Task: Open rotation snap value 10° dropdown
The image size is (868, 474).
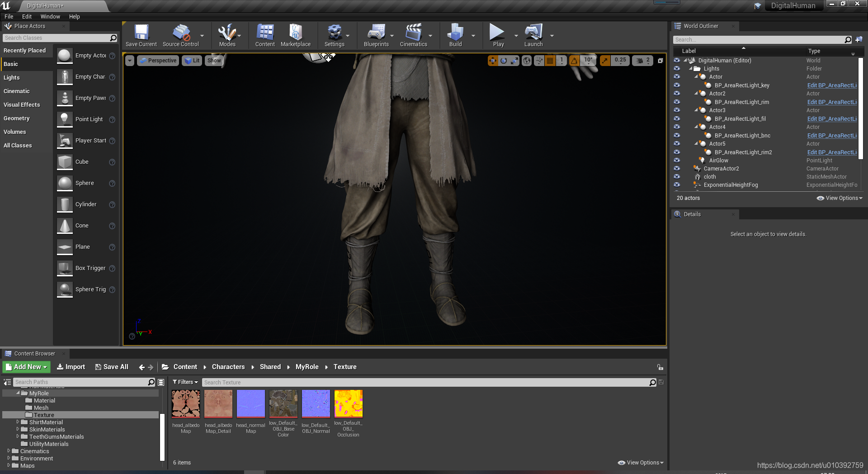Action: [589, 61]
